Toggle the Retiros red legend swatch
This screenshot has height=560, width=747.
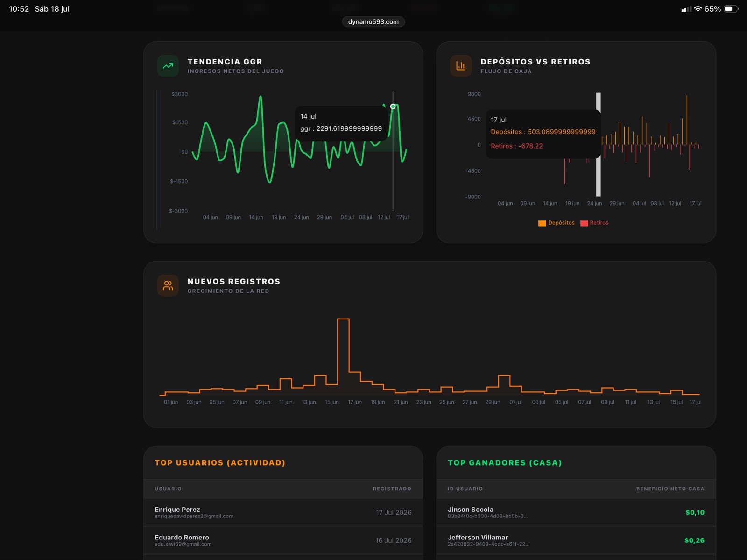(x=584, y=223)
